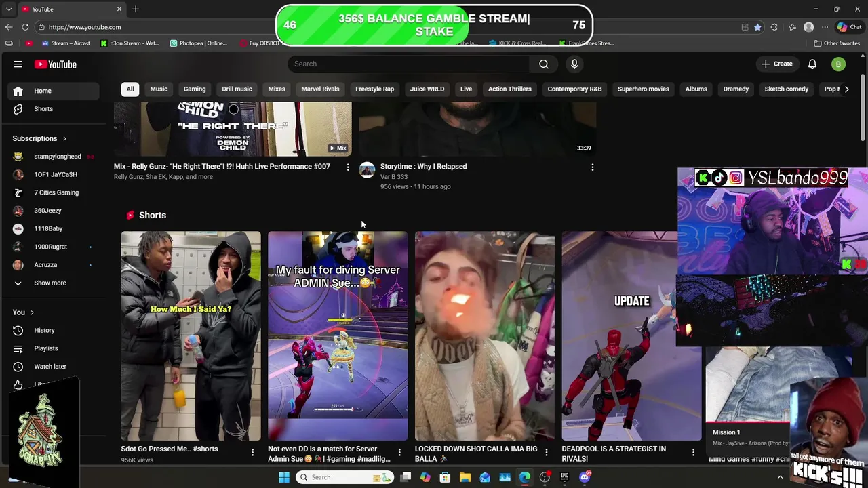Open Other favorites folder
The image size is (868, 488).
click(837, 43)
